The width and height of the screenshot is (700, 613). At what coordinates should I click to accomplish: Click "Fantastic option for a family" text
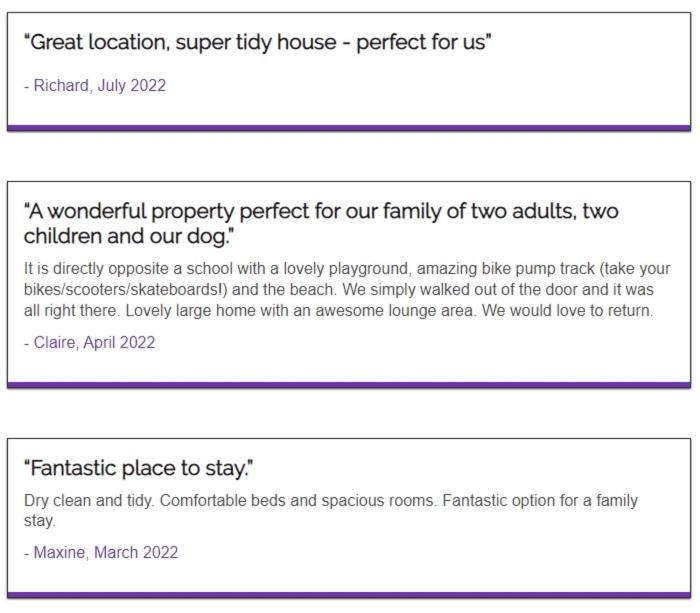pyautogui.click(x=540, y=500)
